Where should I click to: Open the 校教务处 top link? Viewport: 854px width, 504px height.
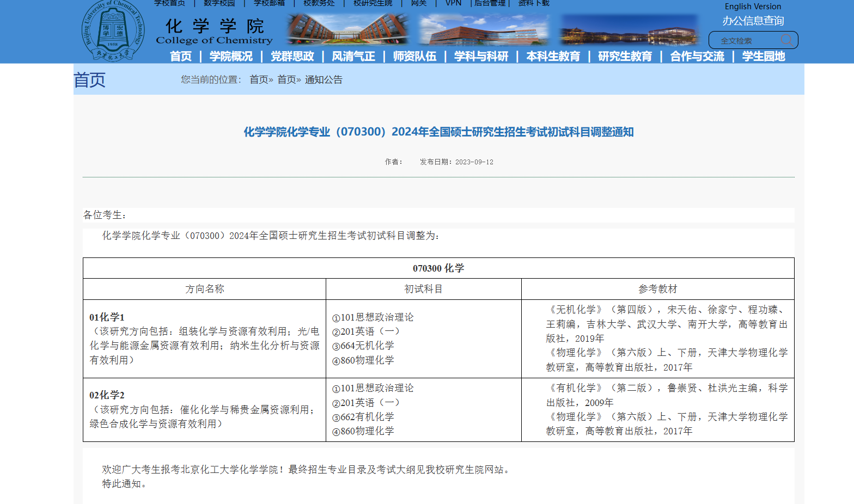coord(319,3)
